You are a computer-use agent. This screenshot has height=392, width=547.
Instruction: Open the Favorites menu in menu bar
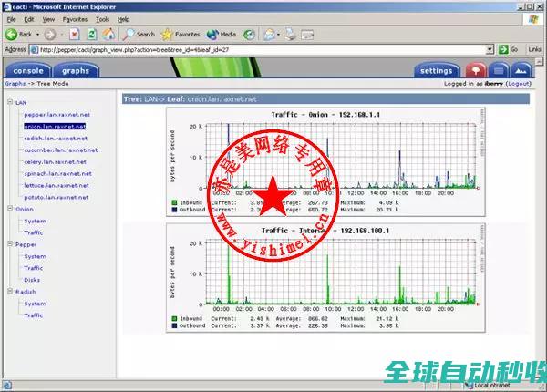click(75, 18)
